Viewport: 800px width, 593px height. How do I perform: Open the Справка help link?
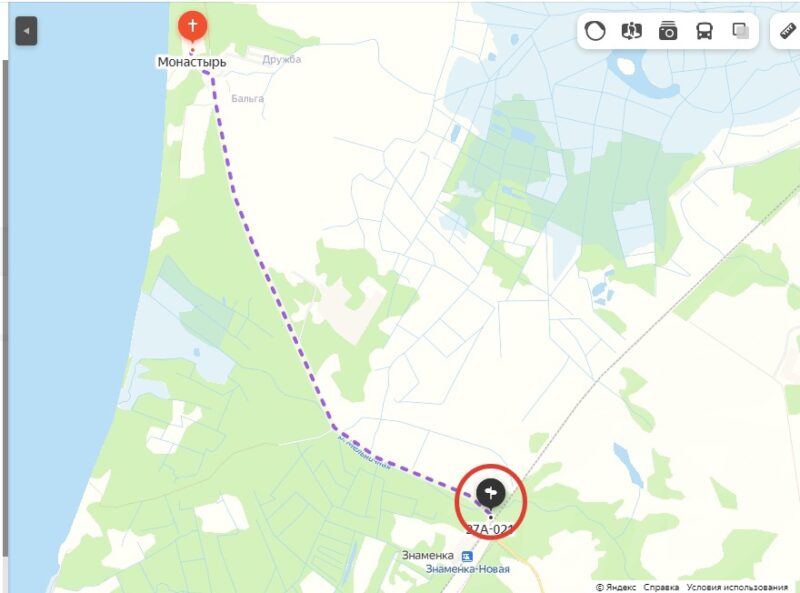click(x=661, y=587)
